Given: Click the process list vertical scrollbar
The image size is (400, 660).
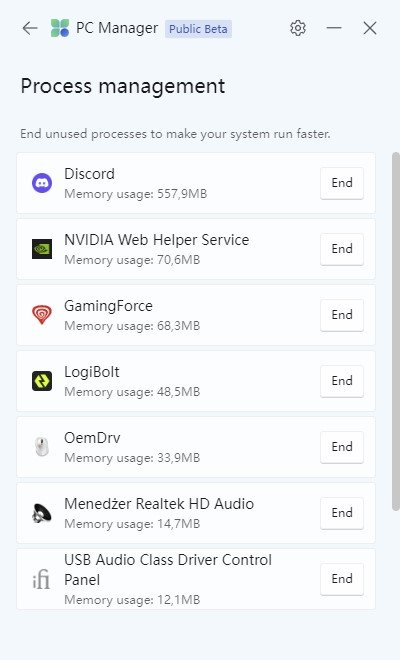Looking at the screenshot, I should coord(395,332).
